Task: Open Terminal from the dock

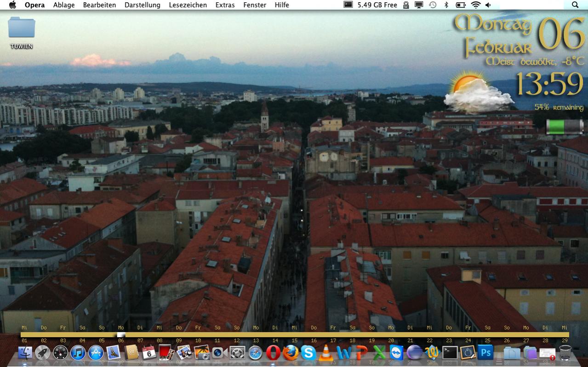Action: point(450,353)
